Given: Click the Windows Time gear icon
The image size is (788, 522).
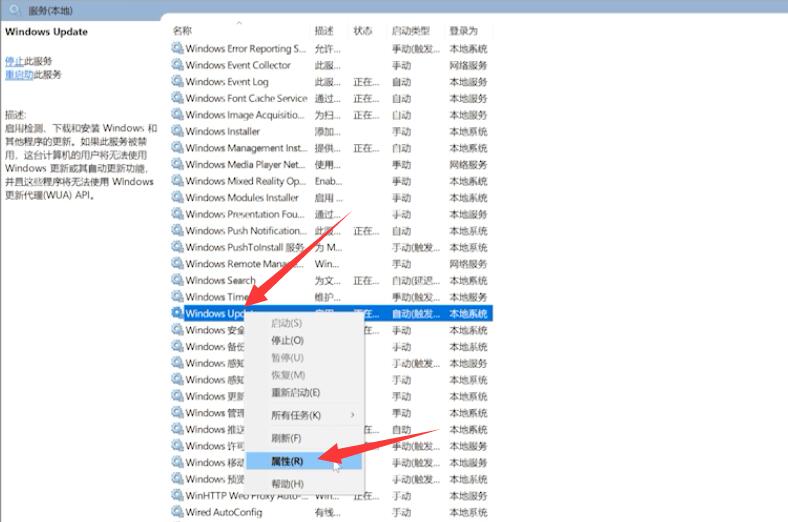Looking at the screenshot, I should point(177,296).
